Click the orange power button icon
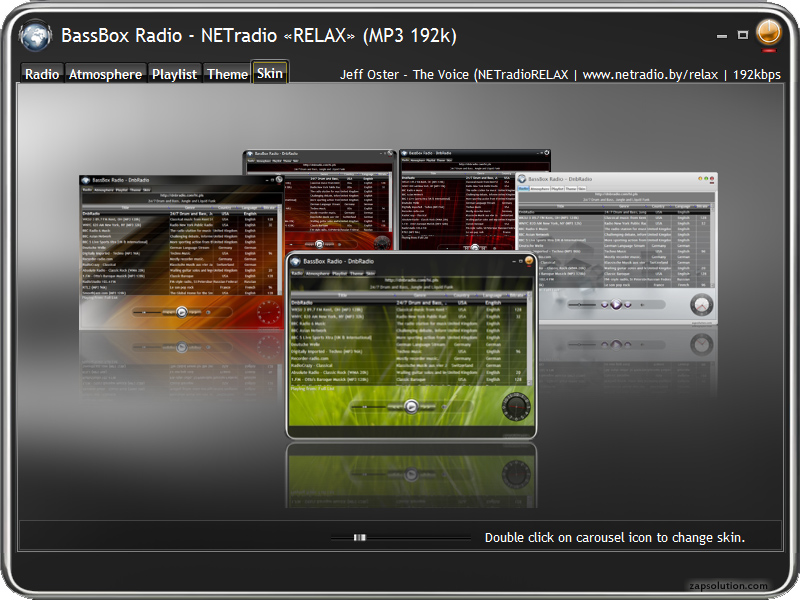 coord(768,33)
